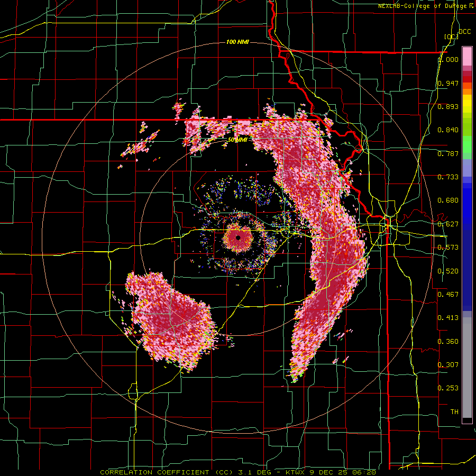The image size is (476, 476).
Task: Click the 0.573 scale value
Action: (x=448, y=248)
